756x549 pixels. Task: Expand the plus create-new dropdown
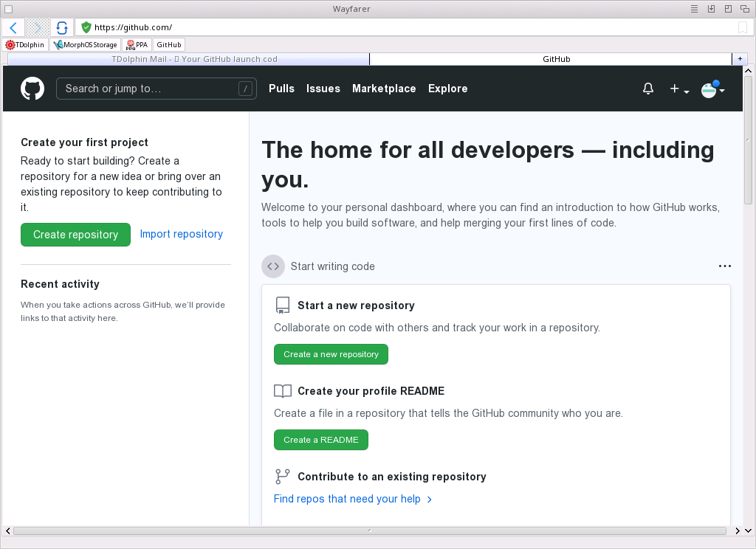pos(679,89)
